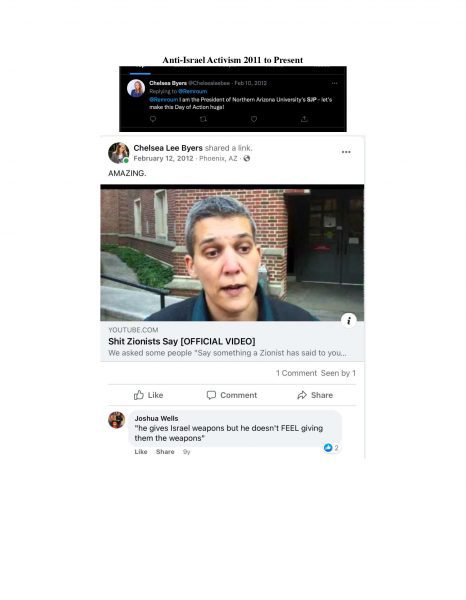Click the tweet reply speech bubble icon

(x=153, y=119)
